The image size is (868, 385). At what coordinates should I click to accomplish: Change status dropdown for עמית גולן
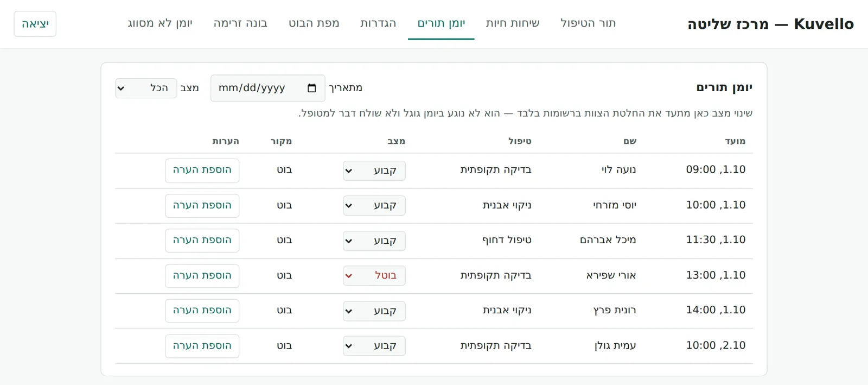click(x=374, y=345)
